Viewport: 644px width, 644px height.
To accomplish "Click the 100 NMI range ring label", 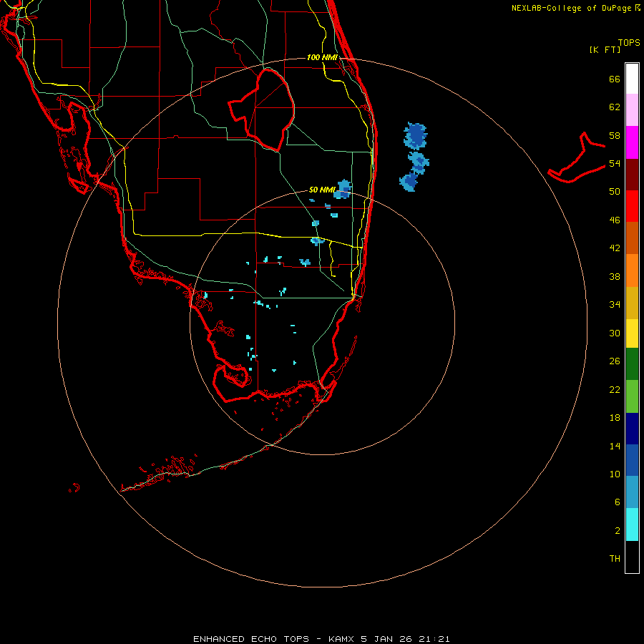I will (x=322, y=57).
